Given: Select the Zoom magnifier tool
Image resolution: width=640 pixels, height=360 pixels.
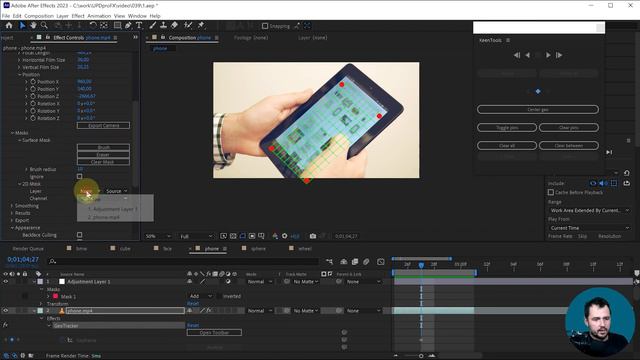Looking at the screenshot, I should (x=44, y=25).
